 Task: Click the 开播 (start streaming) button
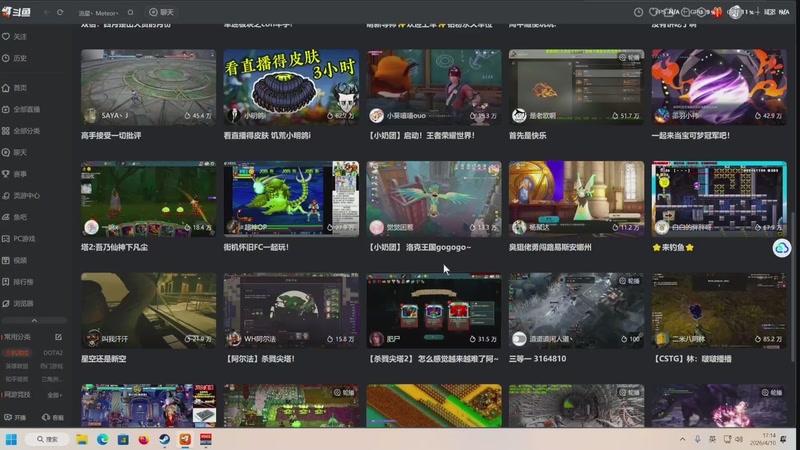pyautogui.click(x=15, y=417)
